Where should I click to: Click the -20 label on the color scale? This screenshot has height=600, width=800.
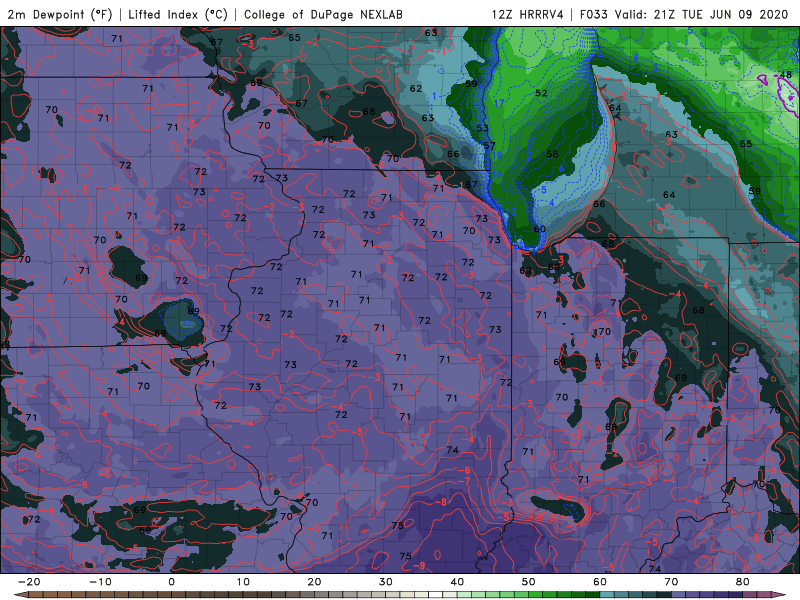(29, 582)
